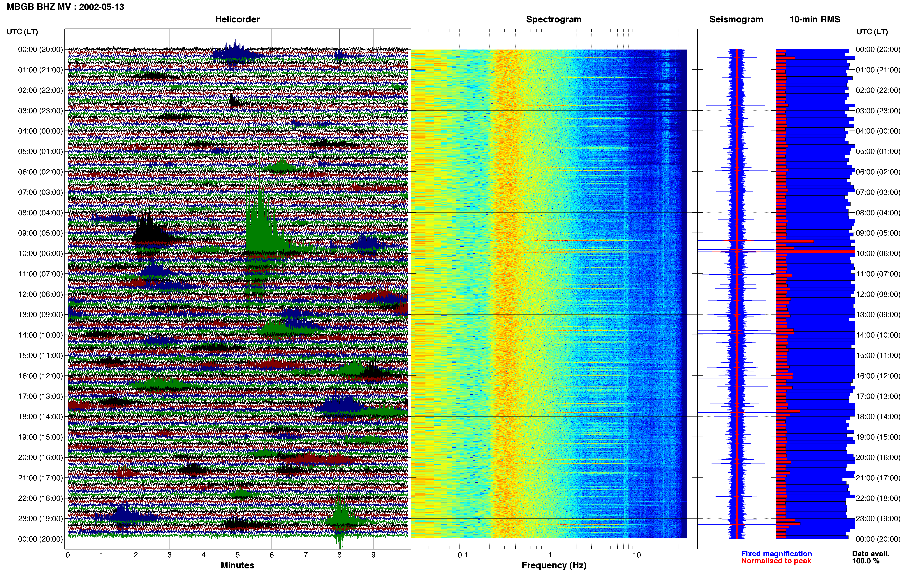Click the 'Minutes' x-axis label
Screen dimensions: 924x578
pos(237,565)
